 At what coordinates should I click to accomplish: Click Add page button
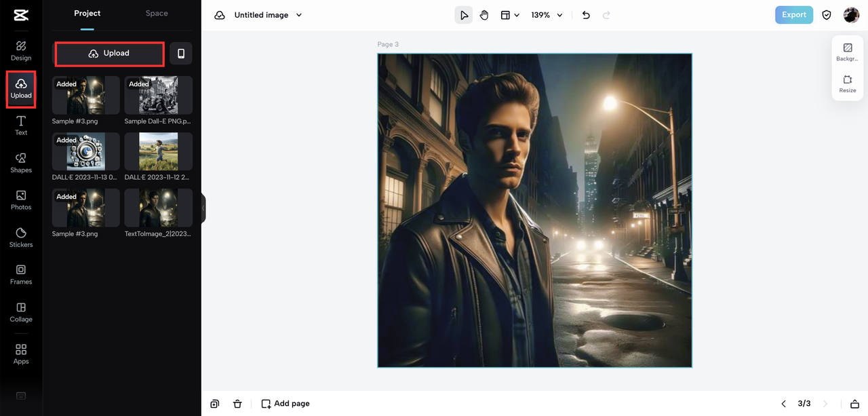pos(285,404)
